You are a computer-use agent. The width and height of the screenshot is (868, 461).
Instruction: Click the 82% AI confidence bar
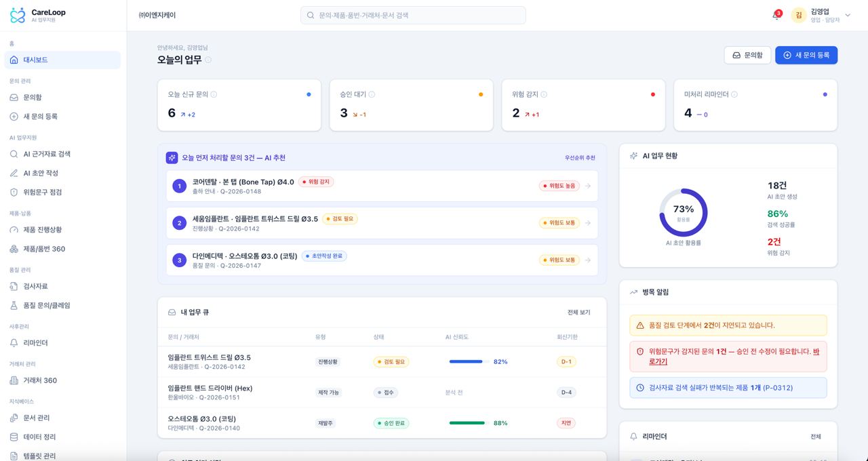pos(469,362)
